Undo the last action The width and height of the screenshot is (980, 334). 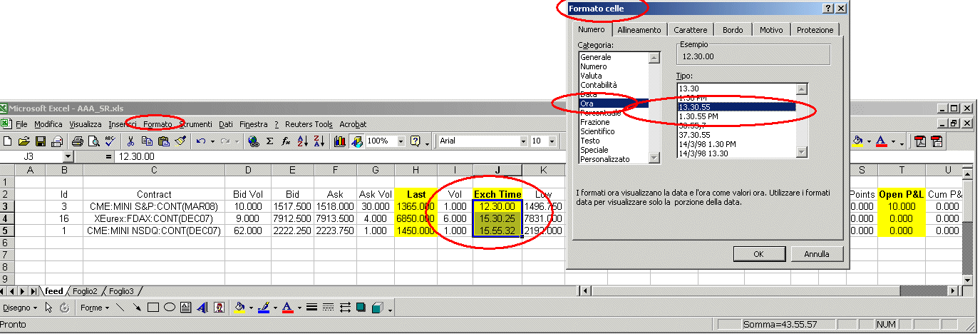(201, 141)
